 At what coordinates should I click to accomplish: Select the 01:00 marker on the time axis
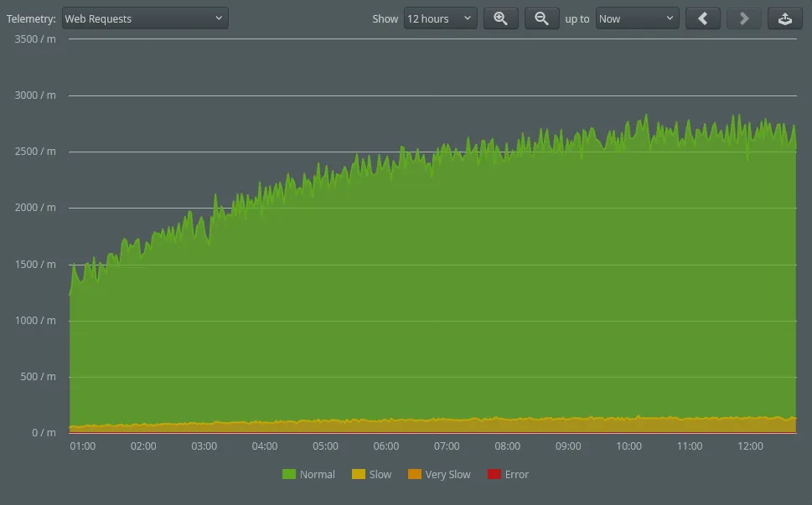83,446
